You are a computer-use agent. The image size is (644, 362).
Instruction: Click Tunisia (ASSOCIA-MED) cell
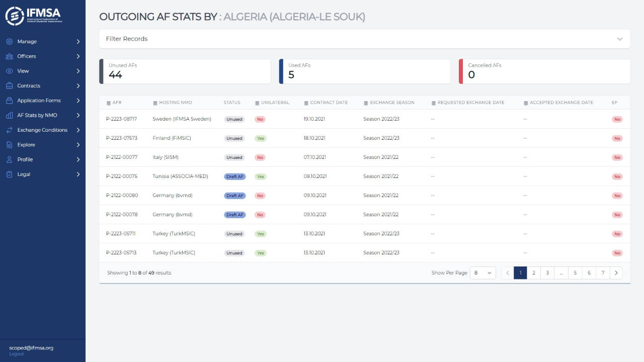[x=180, y=176]
